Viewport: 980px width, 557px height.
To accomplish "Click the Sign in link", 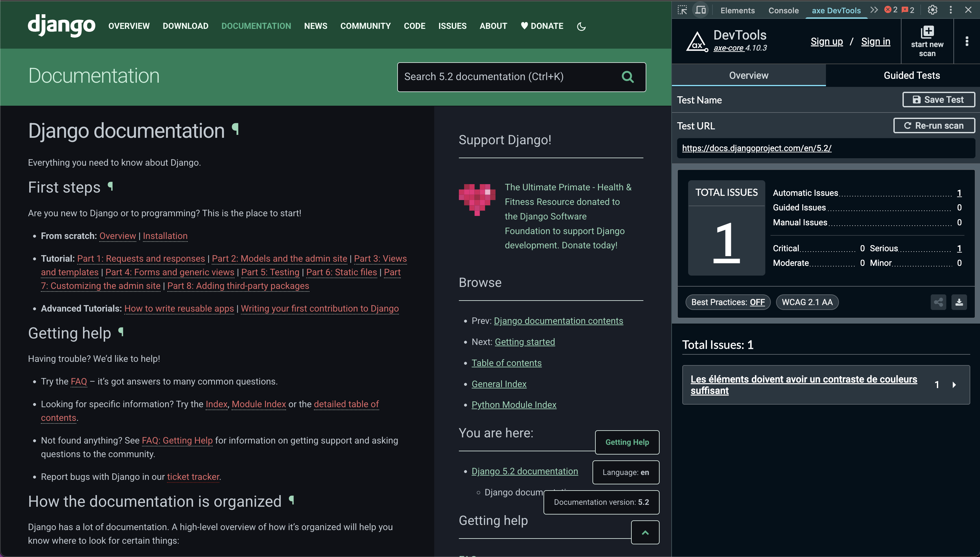I will point(876,41).
